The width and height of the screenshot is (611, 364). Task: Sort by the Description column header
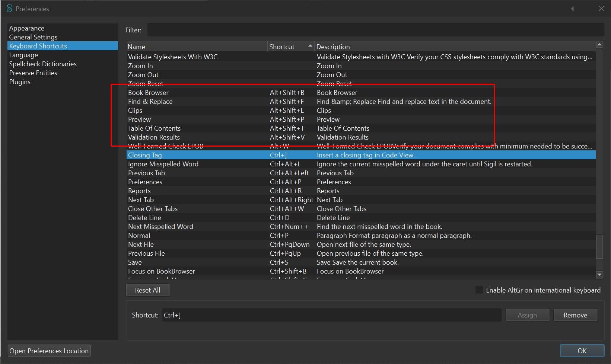pyautogui.click(x=455, y=47)
